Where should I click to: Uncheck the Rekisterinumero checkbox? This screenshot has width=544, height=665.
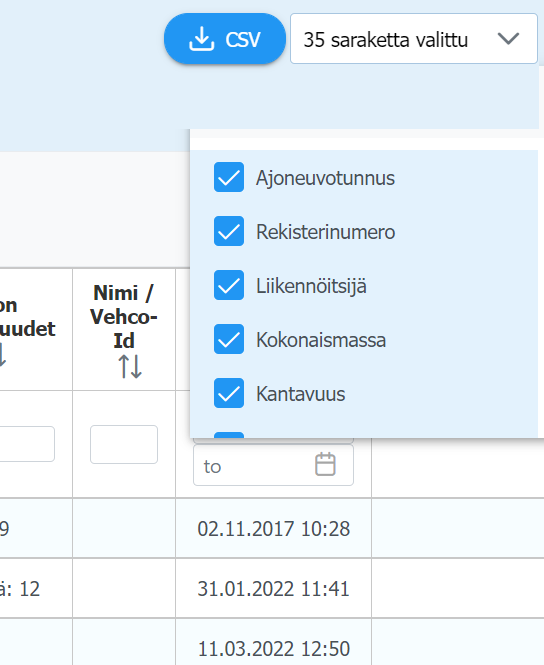click(229, 231)
